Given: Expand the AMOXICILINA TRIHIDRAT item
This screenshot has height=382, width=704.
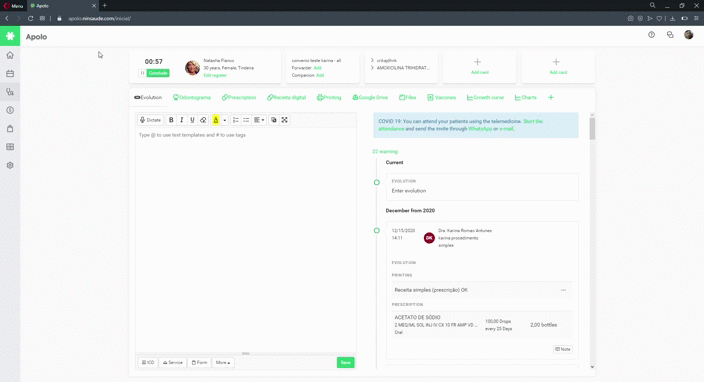Looking at the screenshot, I should (372, 68).
